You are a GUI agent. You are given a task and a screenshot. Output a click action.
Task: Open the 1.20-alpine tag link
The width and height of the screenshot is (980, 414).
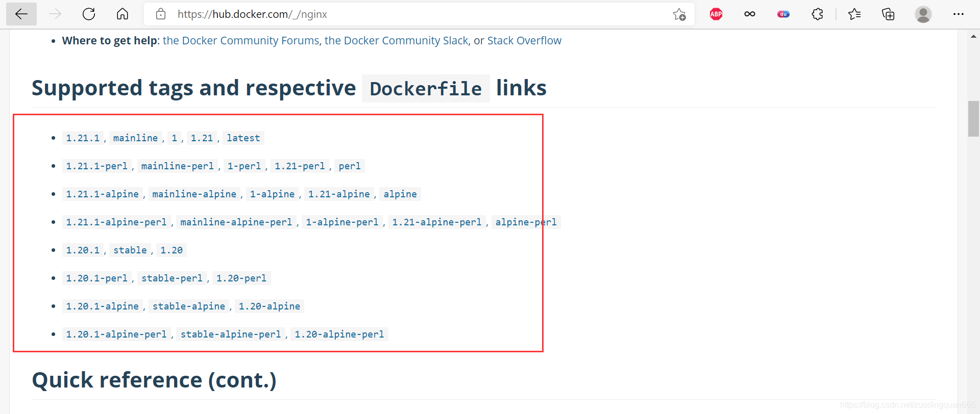pos(269,306)
